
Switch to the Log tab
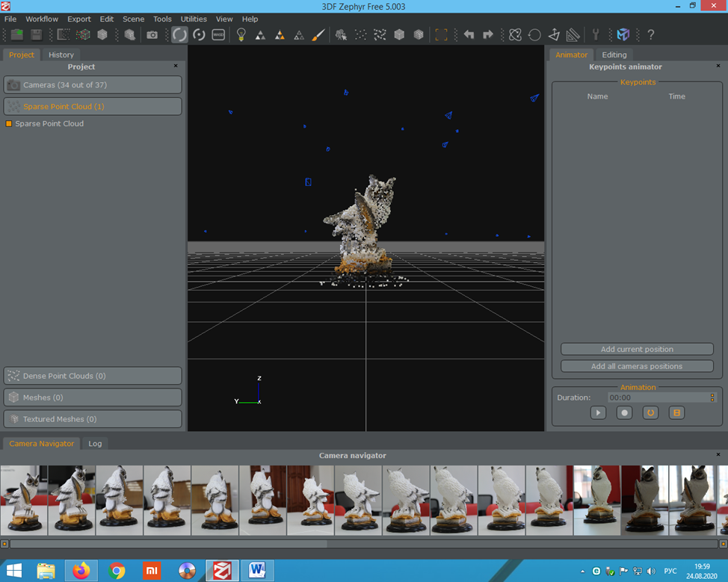[x=95, y=444]
